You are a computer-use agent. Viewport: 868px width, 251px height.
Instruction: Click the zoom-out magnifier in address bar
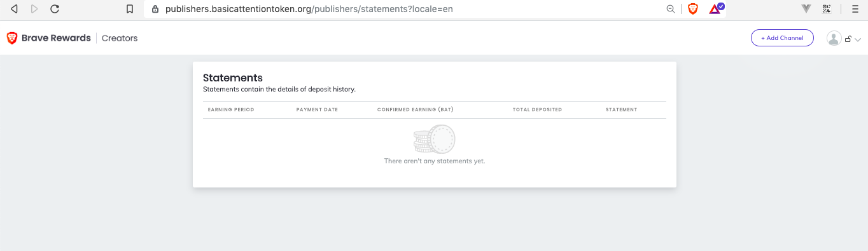(671, 9)
